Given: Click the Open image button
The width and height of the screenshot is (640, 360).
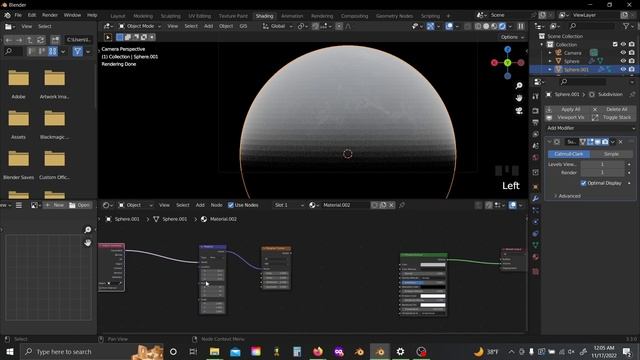Looking at the screenshot, I should [80, 205].
